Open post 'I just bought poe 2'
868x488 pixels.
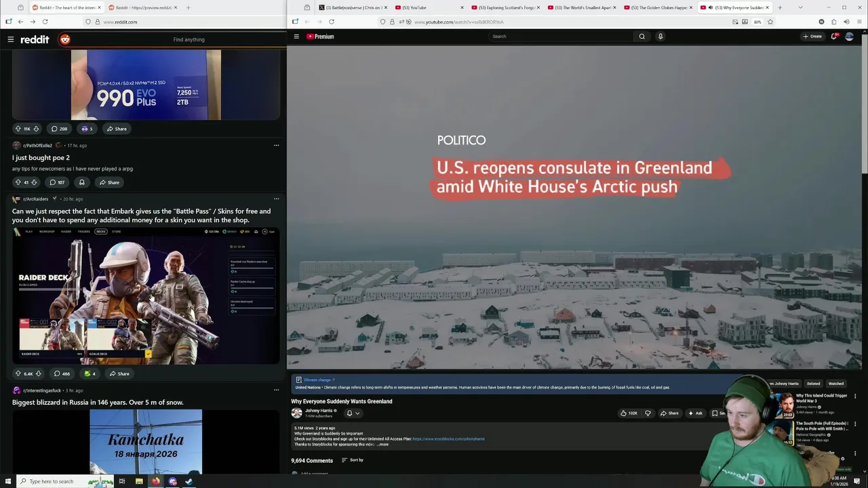(41, 158)
